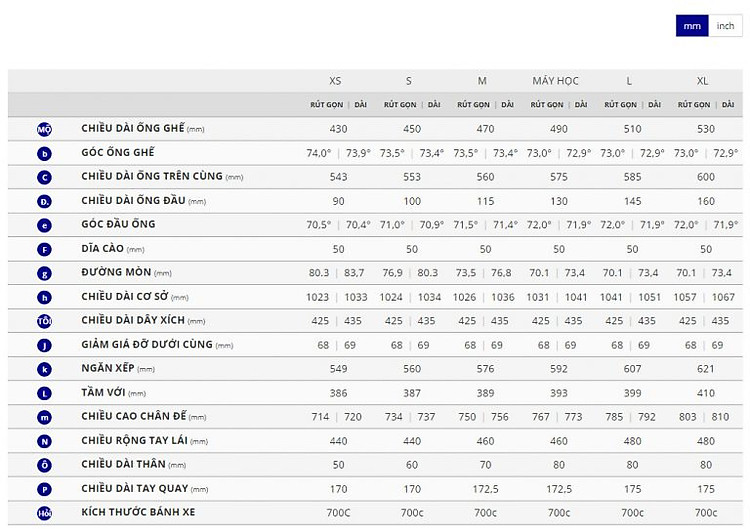Click the 'TÔI' icon for chainstay length
The height and width of the screenshot is (529, 750).
(x=44, y=321)
